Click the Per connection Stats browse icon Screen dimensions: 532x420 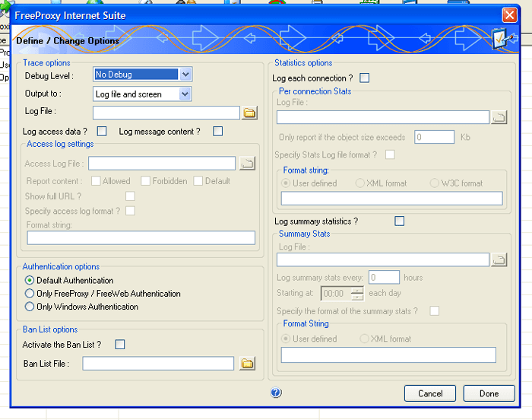coord(499,117)
